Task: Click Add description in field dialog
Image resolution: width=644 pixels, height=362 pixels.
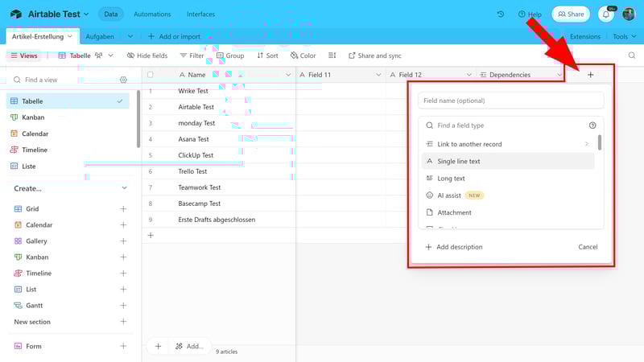Action: [454, 247]
